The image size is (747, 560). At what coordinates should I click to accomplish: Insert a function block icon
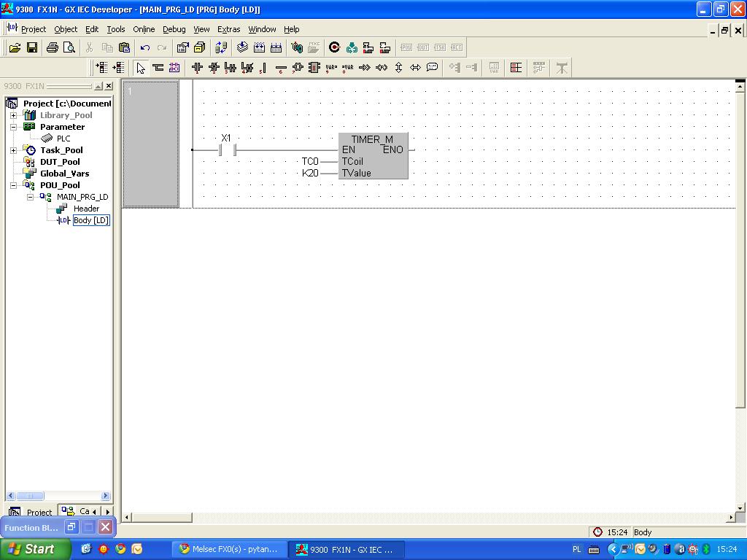pyautogui.click(x=314, y=68)
